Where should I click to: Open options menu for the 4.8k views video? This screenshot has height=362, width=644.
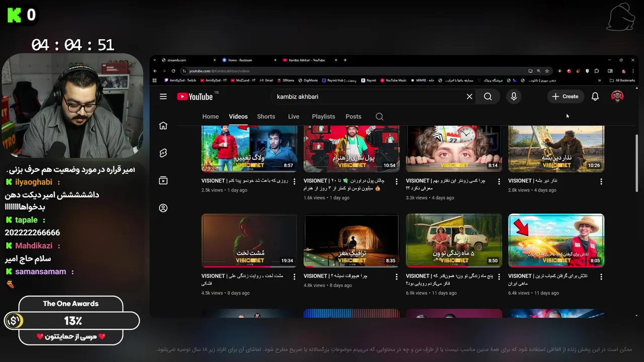[396, 277]
